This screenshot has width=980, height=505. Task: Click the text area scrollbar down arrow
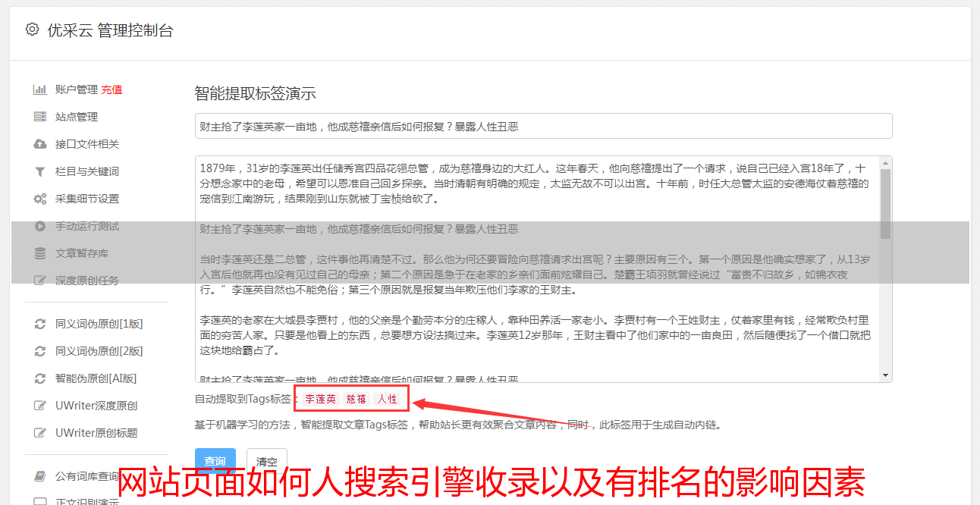coord(885,375)
